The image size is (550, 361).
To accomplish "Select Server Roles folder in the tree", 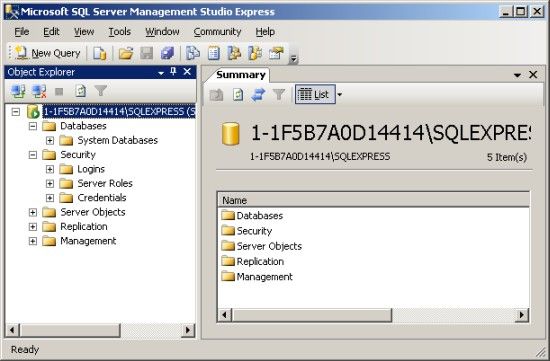I will [105, 183].
